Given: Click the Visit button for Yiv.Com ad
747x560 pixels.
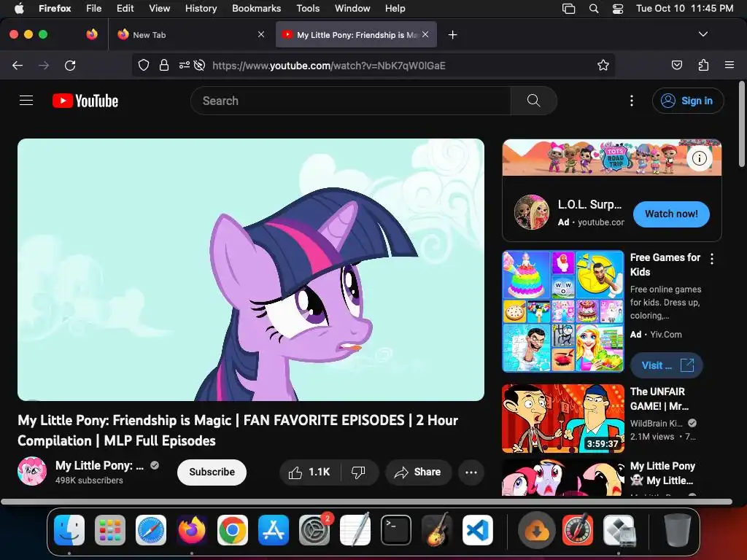Looking at the screenshot, I should point(667,365).
